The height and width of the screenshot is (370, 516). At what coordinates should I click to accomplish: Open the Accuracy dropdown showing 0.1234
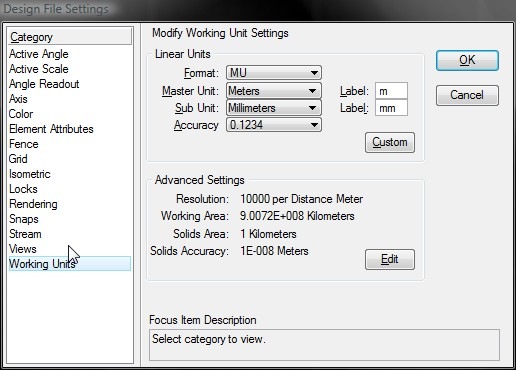(274, 125)
